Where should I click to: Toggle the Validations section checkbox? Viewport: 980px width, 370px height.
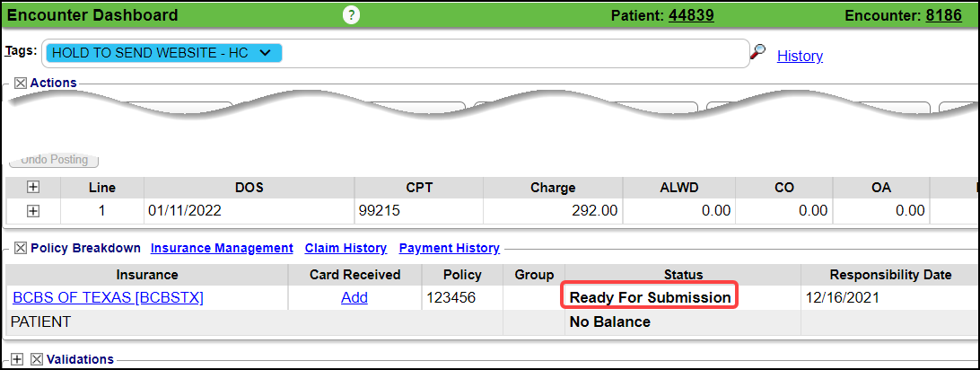click(x=37, y=359)
